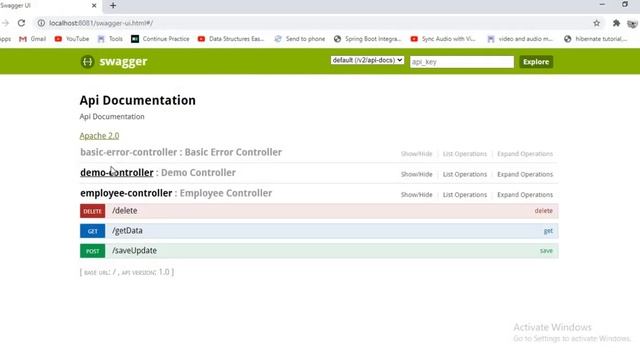The height and width of the screenshot is (360, 640).
Task: Open Send to phone bookmark
Action: [300, 39]
